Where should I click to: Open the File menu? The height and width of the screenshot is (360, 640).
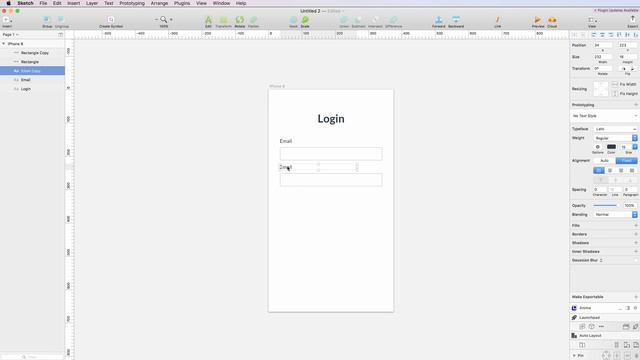(43, 3)
